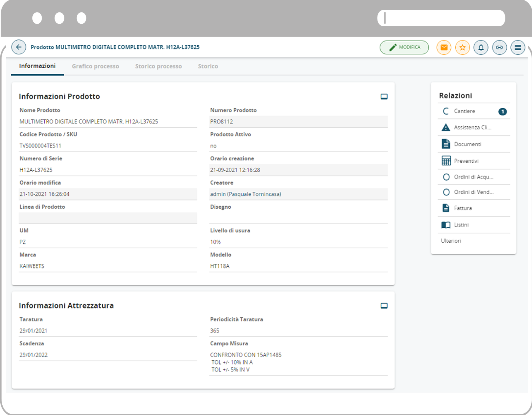Click the text CONFRONTO CON 15AP1485
Viewport: 532px width, 415px height.
pos(246,355)
